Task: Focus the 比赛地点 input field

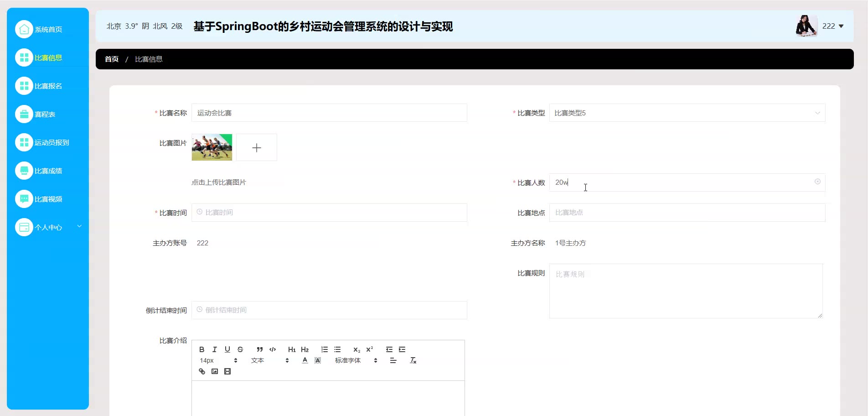Action: pos(687,213)
